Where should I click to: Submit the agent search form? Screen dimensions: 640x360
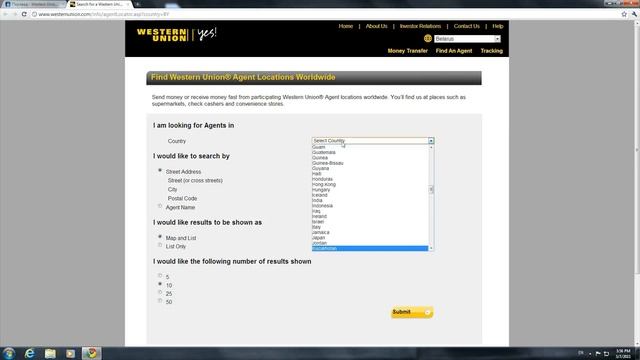click(412, 312)
